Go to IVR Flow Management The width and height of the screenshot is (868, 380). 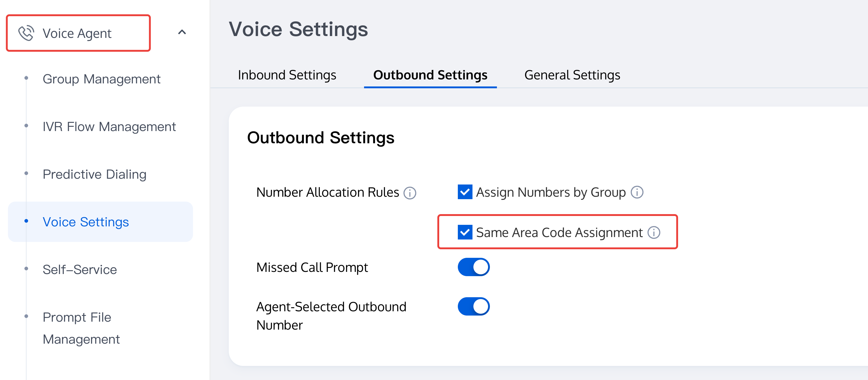pyautogui.click(x=109, y=127)
